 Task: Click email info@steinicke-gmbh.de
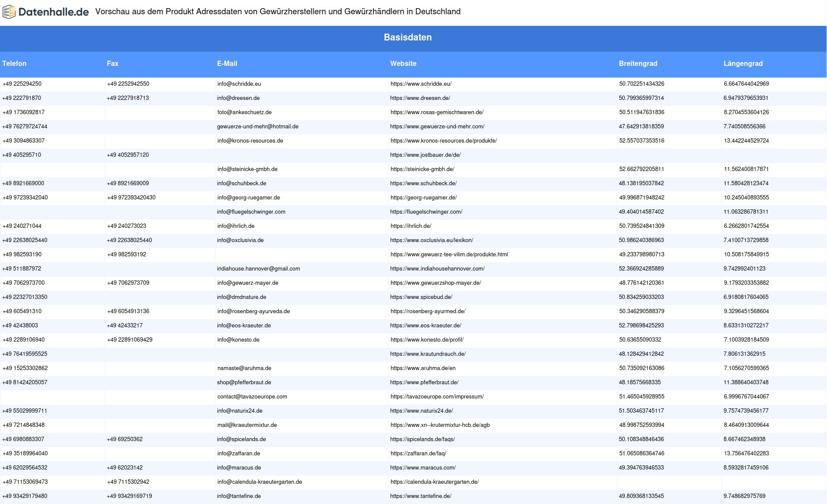click(247, 169)
